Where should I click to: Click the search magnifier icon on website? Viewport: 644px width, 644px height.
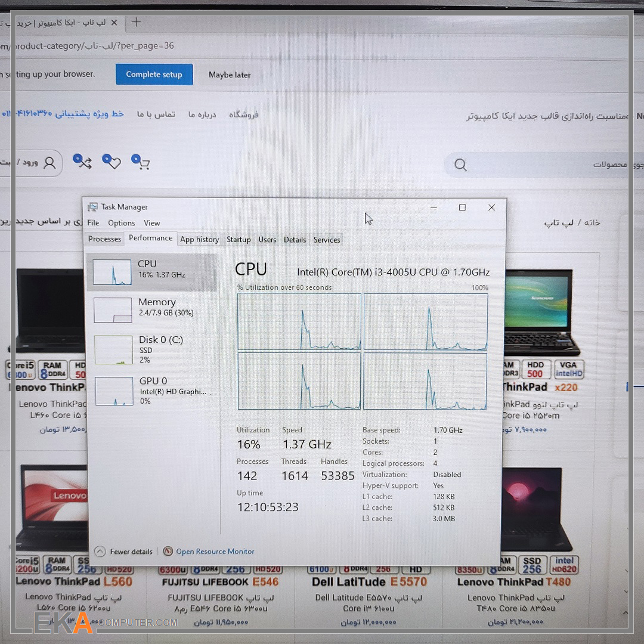pyautogui.click(x=460, y=165)
